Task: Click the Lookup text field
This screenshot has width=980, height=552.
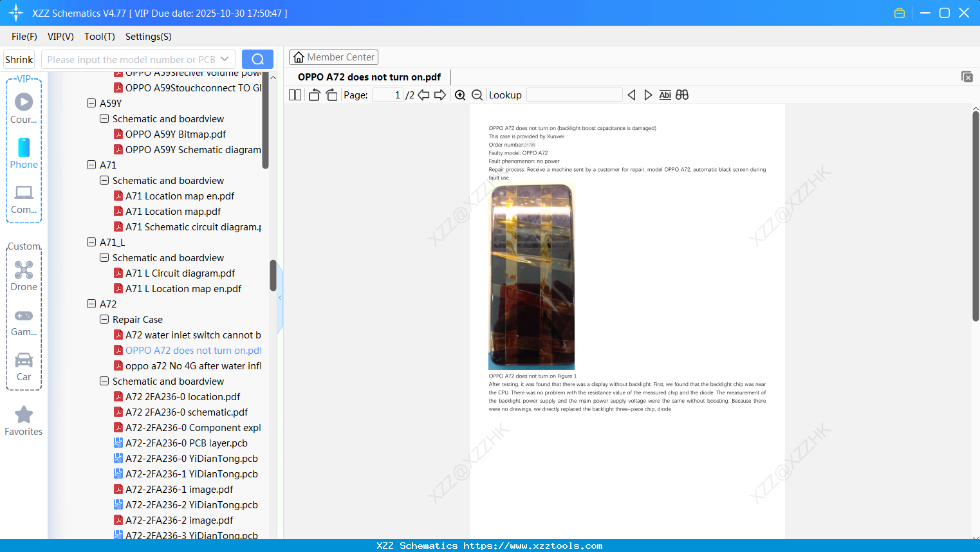Action: pyautogui.click(x=575, y=95)
